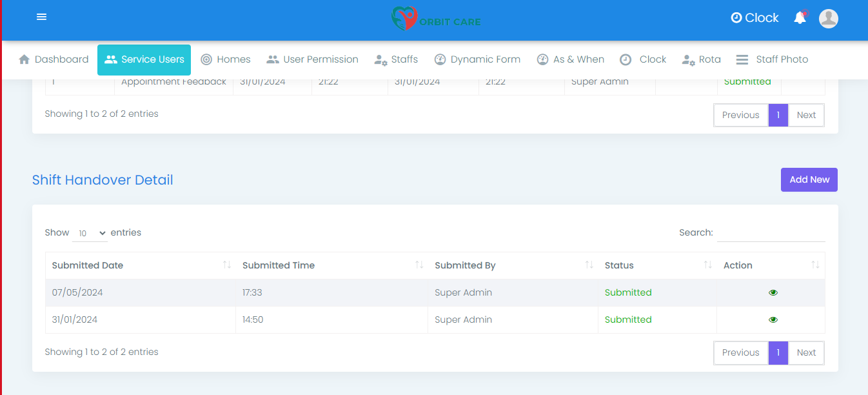The width and height of the screenshot is (868, 395).
Task: Click in the Search input field
Action: [x=771, y=232]
